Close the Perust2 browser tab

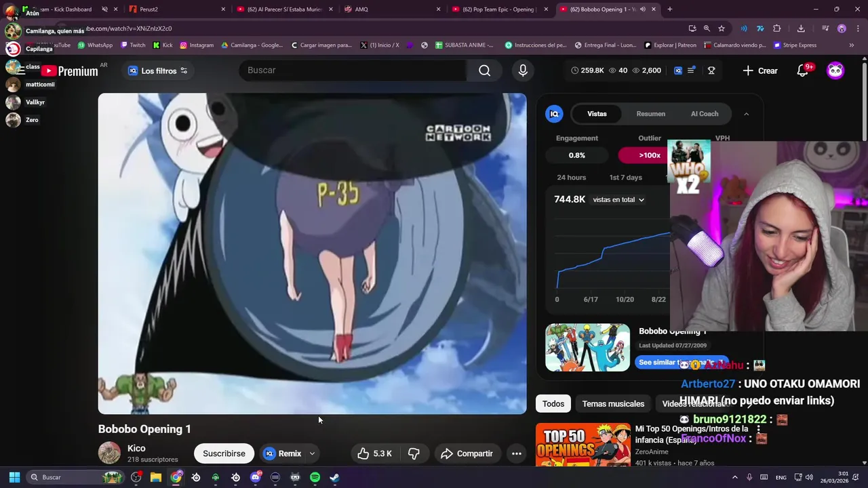pos(223,9)
